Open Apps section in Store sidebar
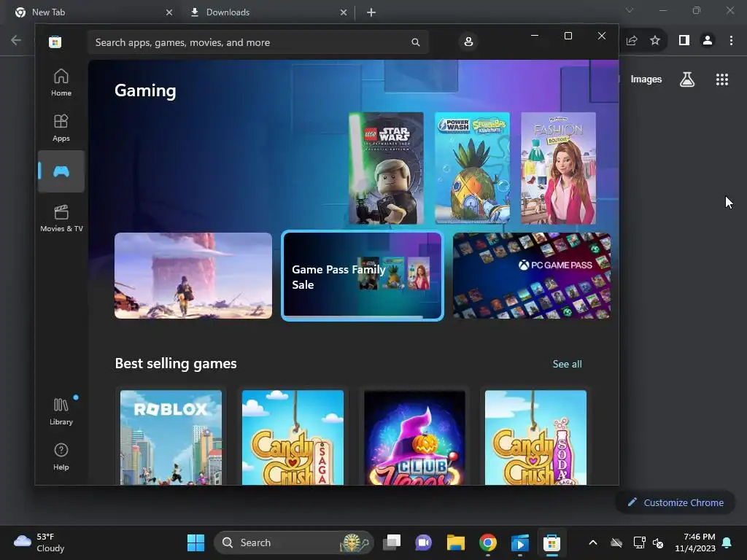 (x=61, y=128)
